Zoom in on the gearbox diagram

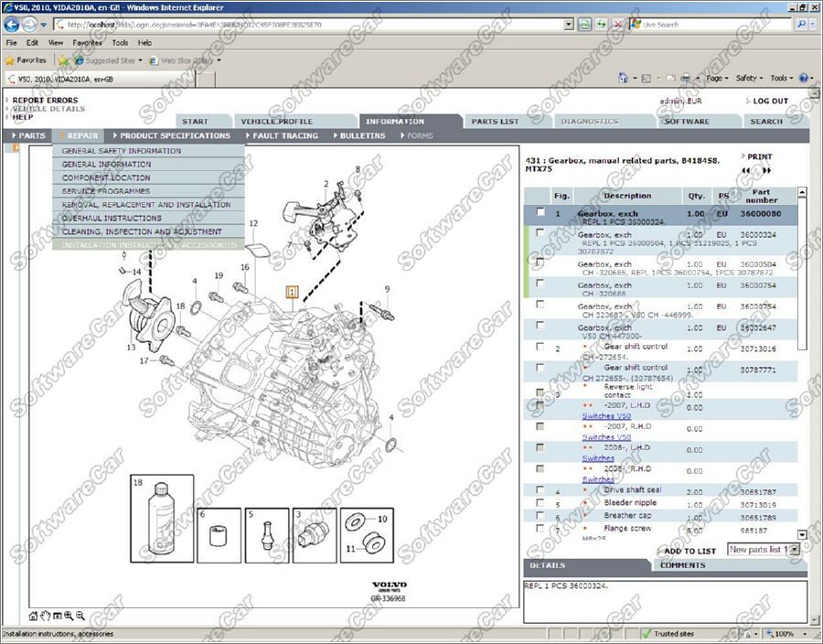tap(69, 616)
